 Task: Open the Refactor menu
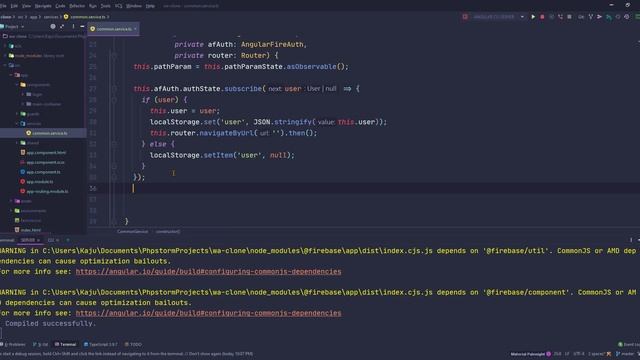tap(77, 6)
